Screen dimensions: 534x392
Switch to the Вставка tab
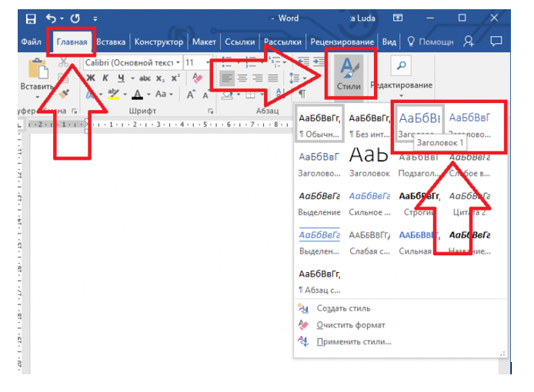[111, 42]
